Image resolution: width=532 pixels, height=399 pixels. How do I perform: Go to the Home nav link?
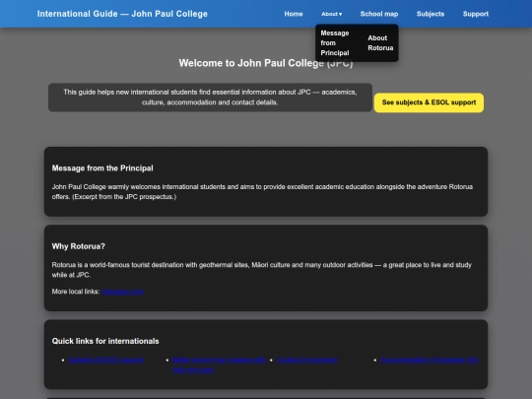pos(294,14)
